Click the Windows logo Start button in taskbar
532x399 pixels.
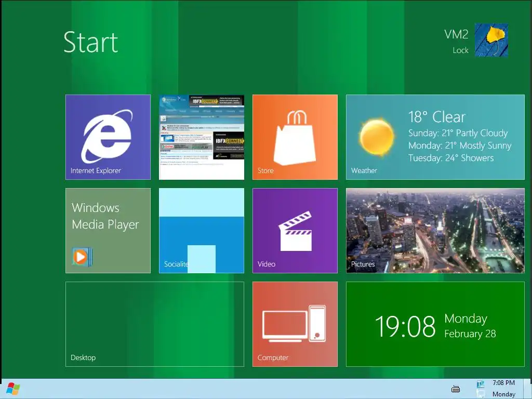click(13, 389)
